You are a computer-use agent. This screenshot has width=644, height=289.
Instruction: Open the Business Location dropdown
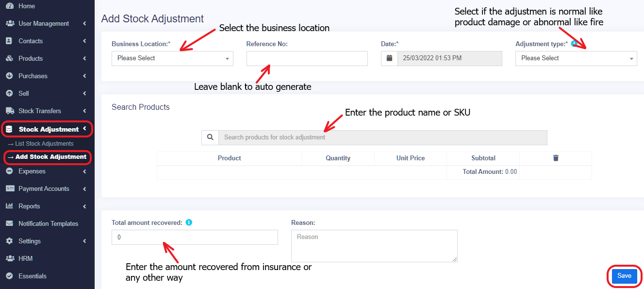pos(172,58)
